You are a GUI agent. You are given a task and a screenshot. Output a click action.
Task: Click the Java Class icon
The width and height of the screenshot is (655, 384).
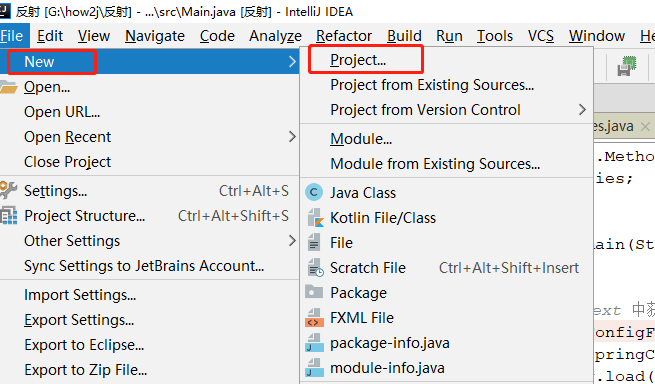314,193
